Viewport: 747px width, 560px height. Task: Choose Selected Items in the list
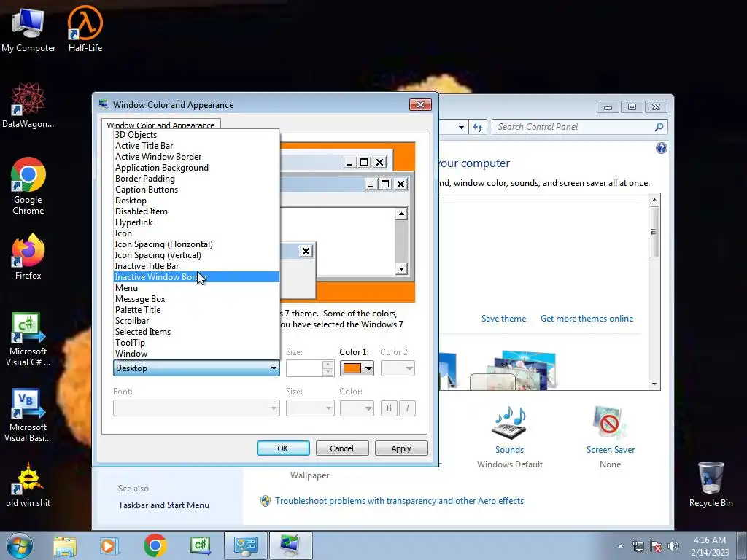196,332
